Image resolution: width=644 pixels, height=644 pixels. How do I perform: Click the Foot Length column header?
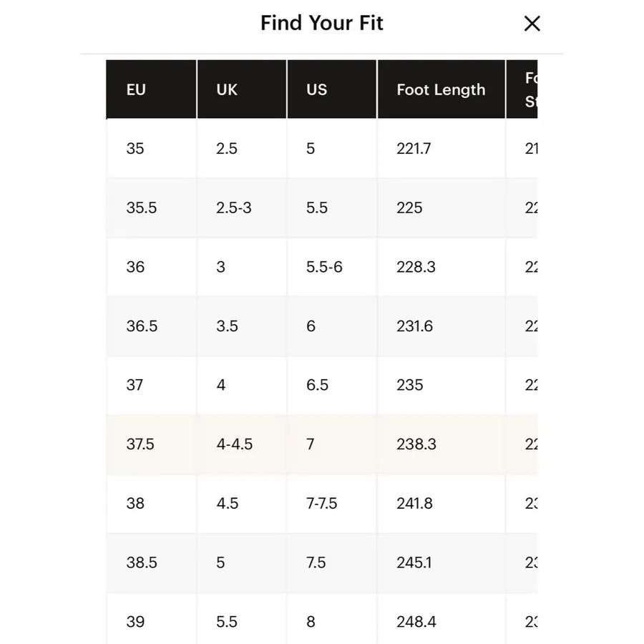441,89
